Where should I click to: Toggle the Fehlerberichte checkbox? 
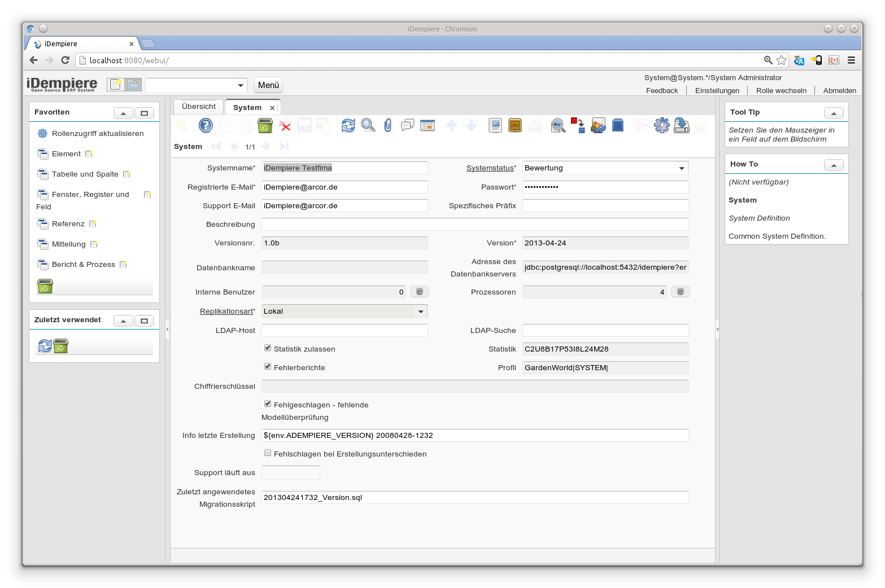268,367
